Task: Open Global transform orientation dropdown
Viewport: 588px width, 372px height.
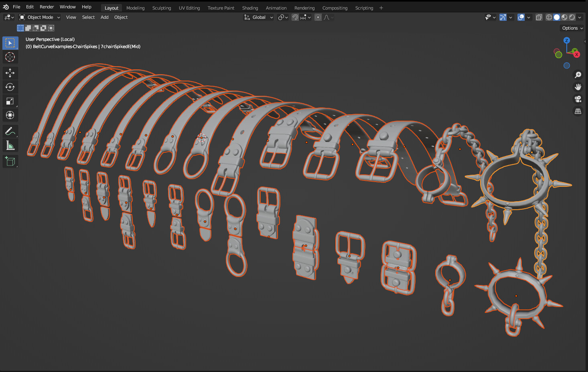Action: coord(259,17)
